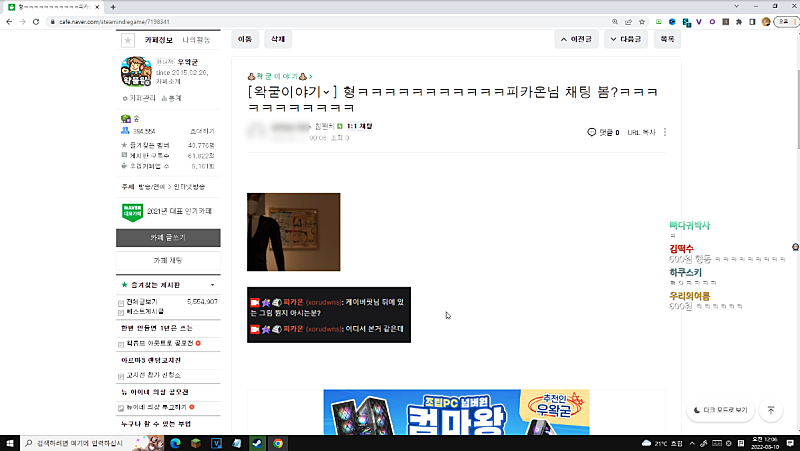Open the post's three-dot more options menu
The image size is (800, 451).
(665, 132)
